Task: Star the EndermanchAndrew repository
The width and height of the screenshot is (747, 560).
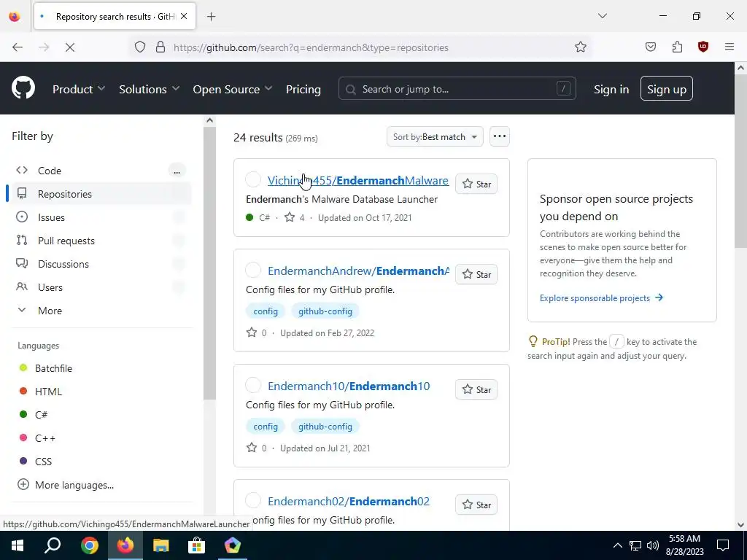Action: pos(476,274)
